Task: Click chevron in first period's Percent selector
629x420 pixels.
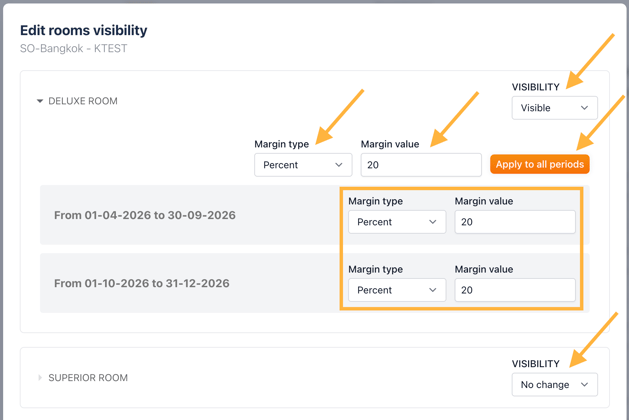Action: click(x=433, y=222)
